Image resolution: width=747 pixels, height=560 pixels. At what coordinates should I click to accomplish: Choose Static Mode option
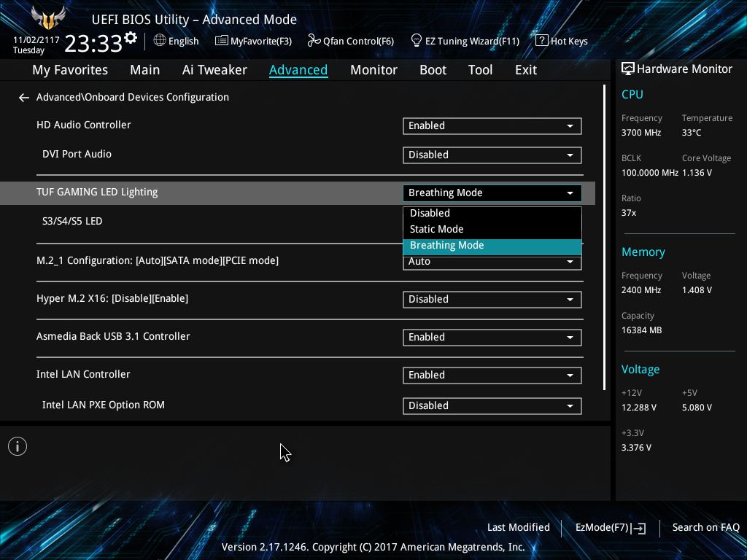coord(492,229)
